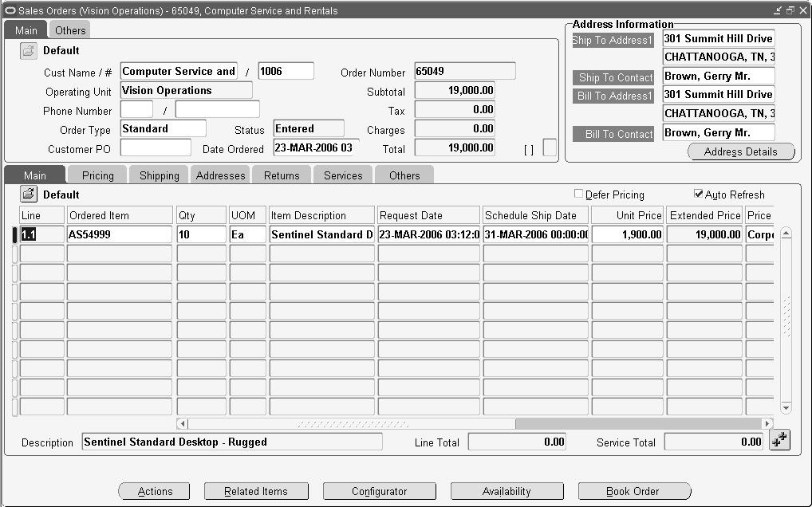The width and height of the screenshot is (812, 507).
Task: Click the Phone Number area code field
Action: 136,109
